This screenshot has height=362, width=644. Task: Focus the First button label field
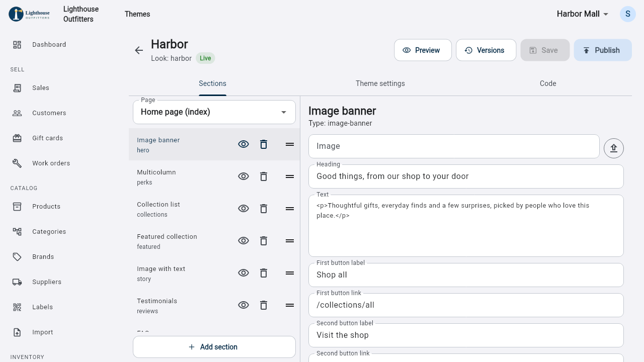coord(466,275)
